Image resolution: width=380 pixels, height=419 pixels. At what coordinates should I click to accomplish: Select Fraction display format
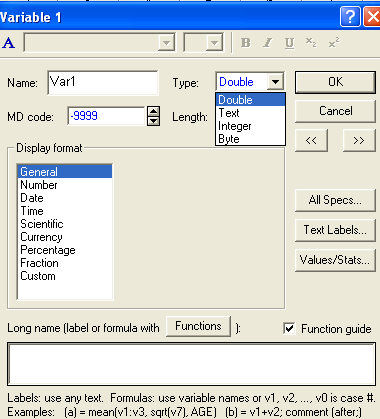tap(65, 263)
